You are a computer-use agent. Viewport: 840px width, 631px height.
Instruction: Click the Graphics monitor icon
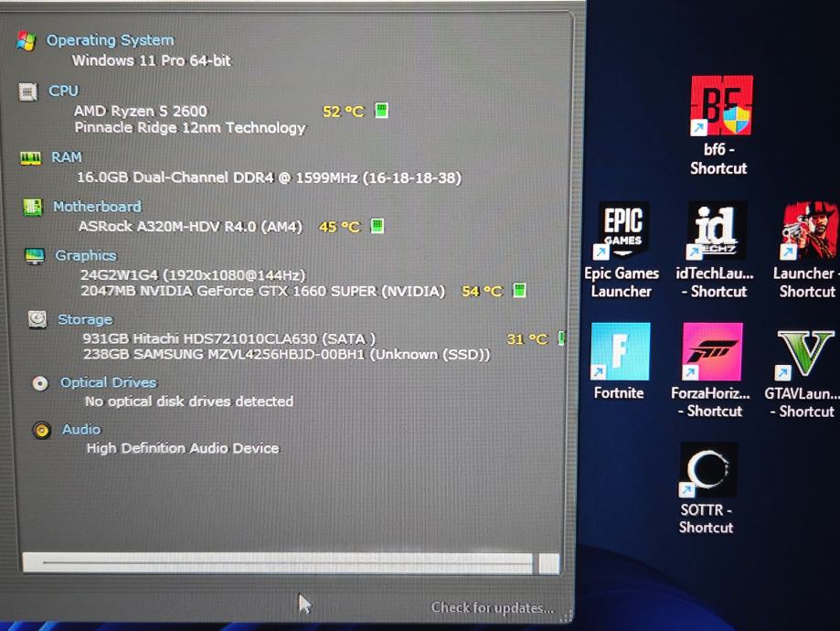tap(35, 256)
